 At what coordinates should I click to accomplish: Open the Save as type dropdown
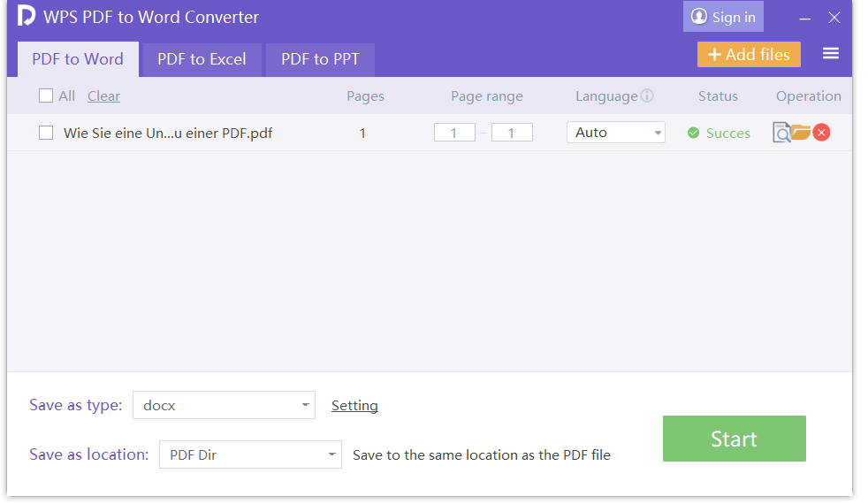click(x=224, y=405)
